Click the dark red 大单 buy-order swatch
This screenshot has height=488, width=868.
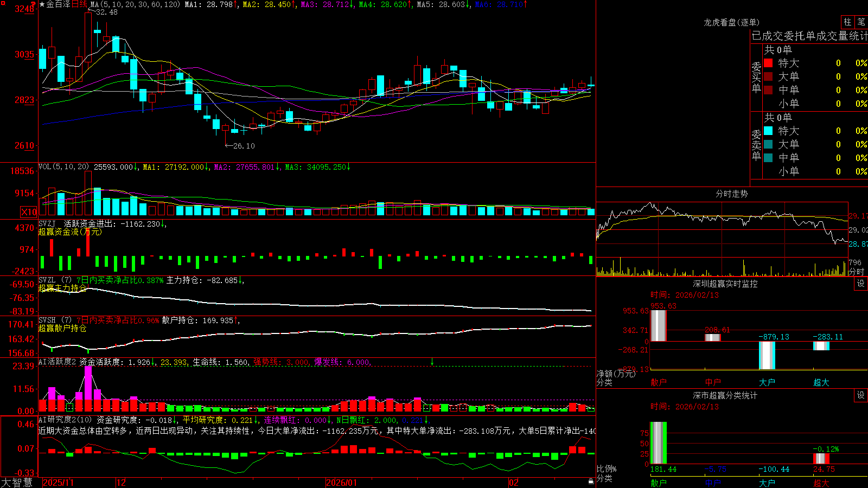click(x=768, y=76)
